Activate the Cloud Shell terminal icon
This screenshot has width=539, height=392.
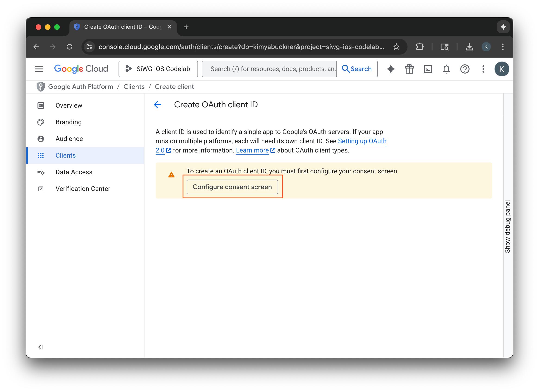click(x=428, y=69)
